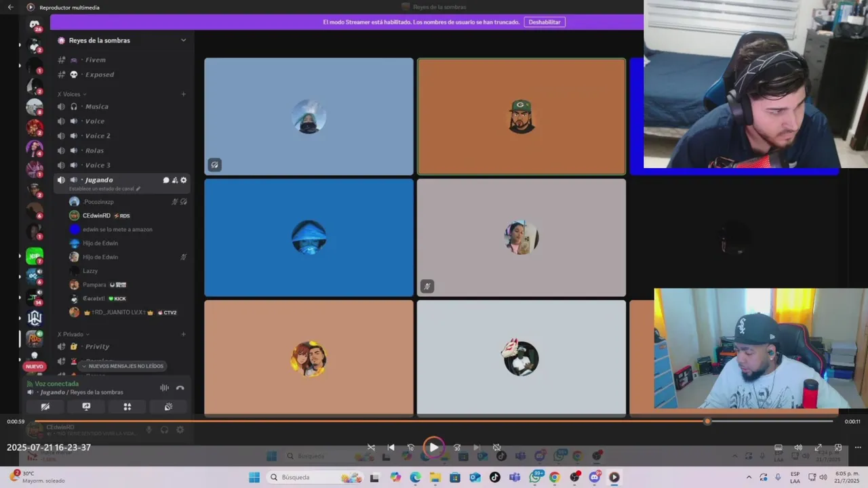Select the tile with the couple cartoon avatar
The width and height of the screenshot is (868, 488).
pos(309,358)
